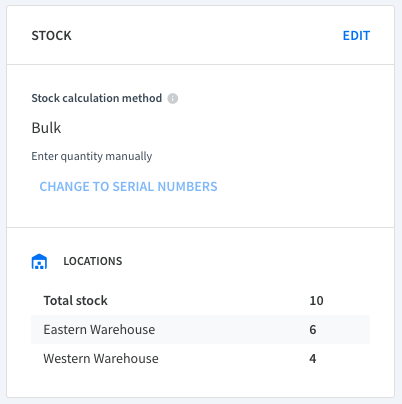This screenshot has width=402, height=404.
Task: Click the total stock value 10
Action: [316, 301]
